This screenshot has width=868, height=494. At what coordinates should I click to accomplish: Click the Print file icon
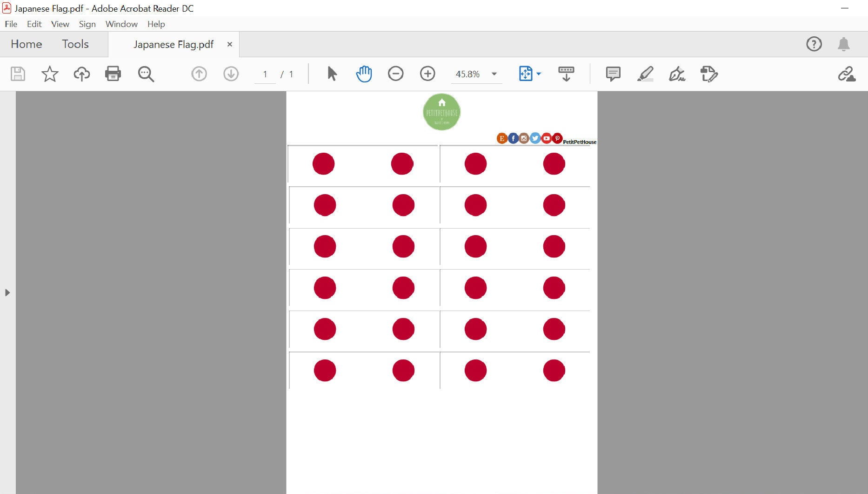coord(113,74)
